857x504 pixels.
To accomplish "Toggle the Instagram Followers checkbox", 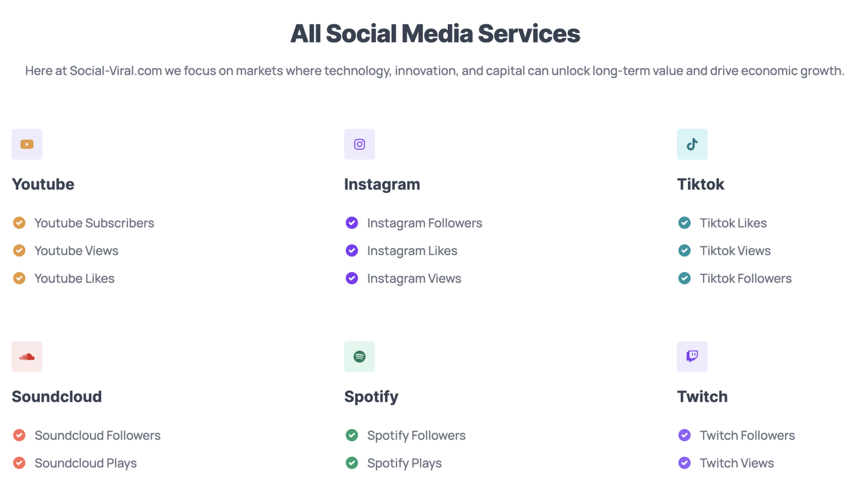I will click(x=351, y=223).
